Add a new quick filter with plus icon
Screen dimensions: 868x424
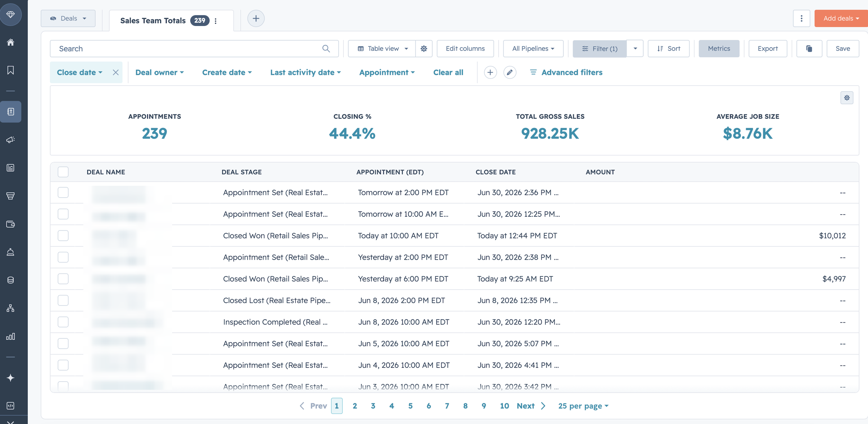coord(490,72)
